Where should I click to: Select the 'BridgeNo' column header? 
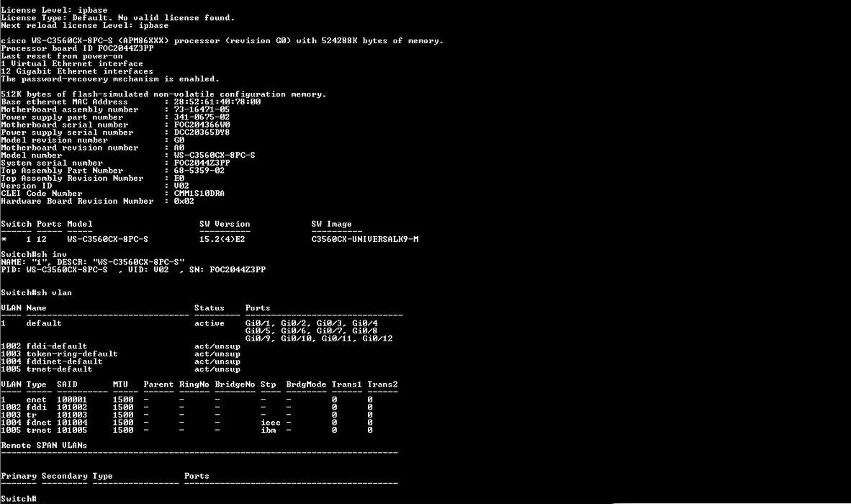[x=235, y=384]
